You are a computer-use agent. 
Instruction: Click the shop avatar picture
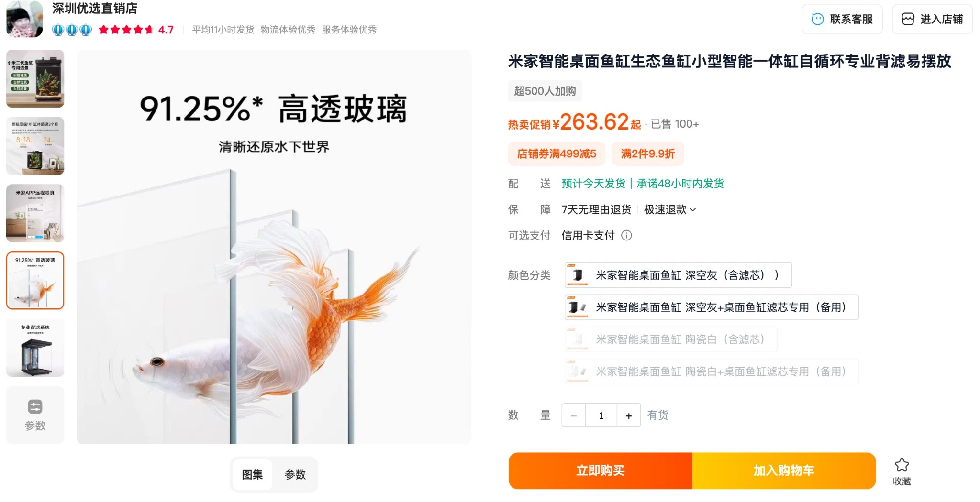(24, 19)
